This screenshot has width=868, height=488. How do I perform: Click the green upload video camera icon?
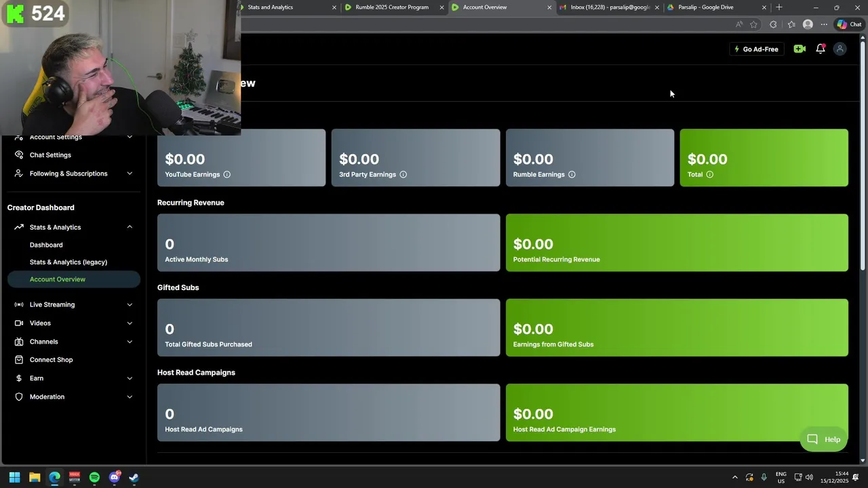pyautogui.click(x=800, y=49)
